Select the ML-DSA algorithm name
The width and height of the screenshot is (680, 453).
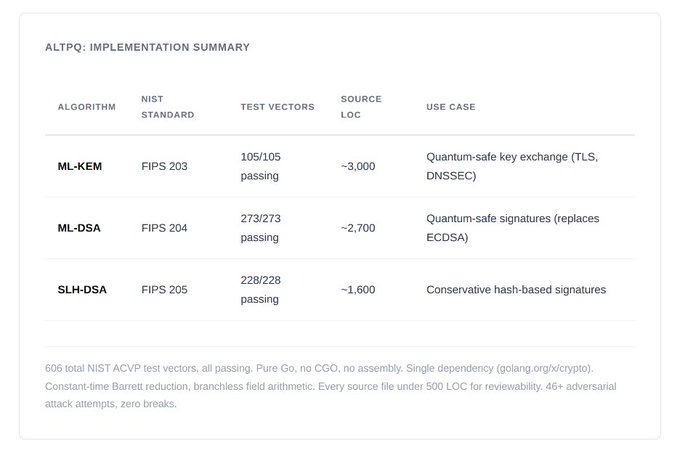coord(79,228)
